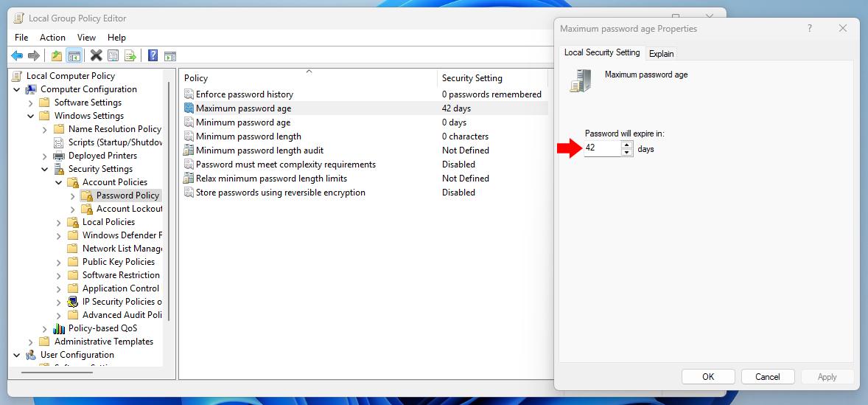Select Windows Defender Firewall tree item
The image size is (868, 405).
point(122,235)
